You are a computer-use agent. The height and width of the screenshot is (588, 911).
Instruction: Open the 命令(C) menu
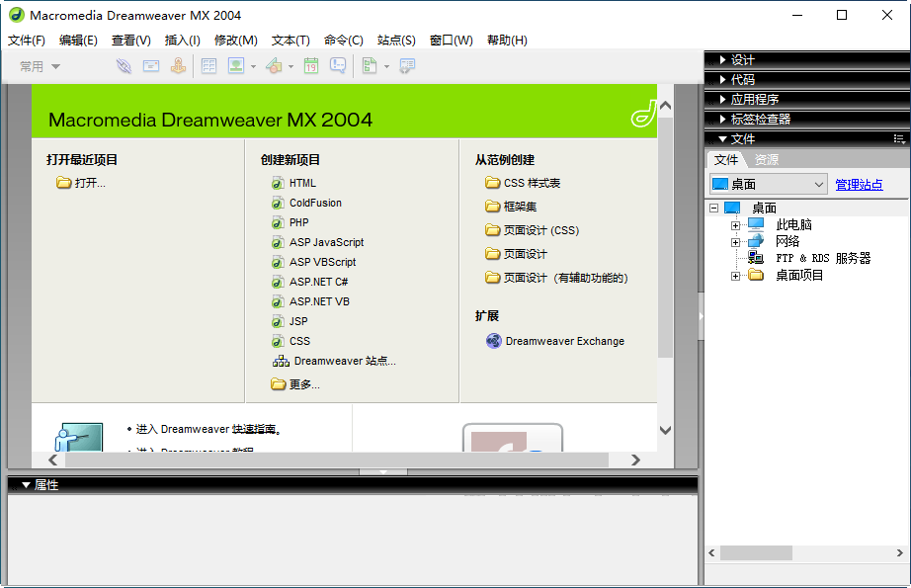pos(344,41)
